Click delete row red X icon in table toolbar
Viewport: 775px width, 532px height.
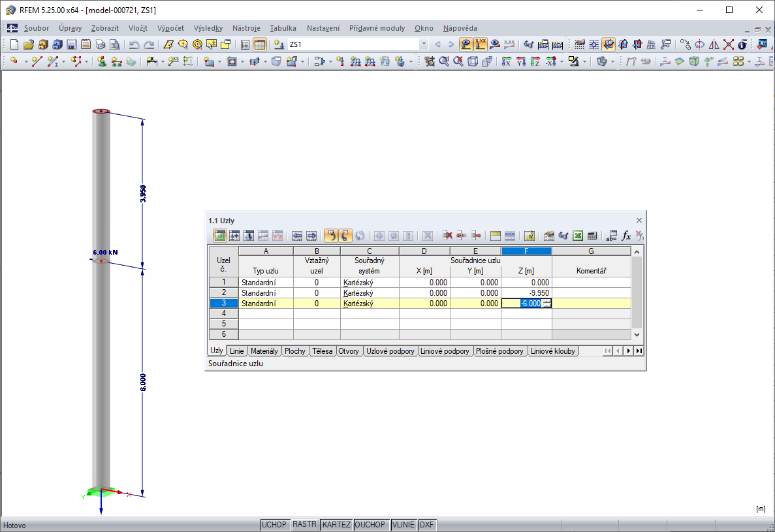(x=447, y=236)
